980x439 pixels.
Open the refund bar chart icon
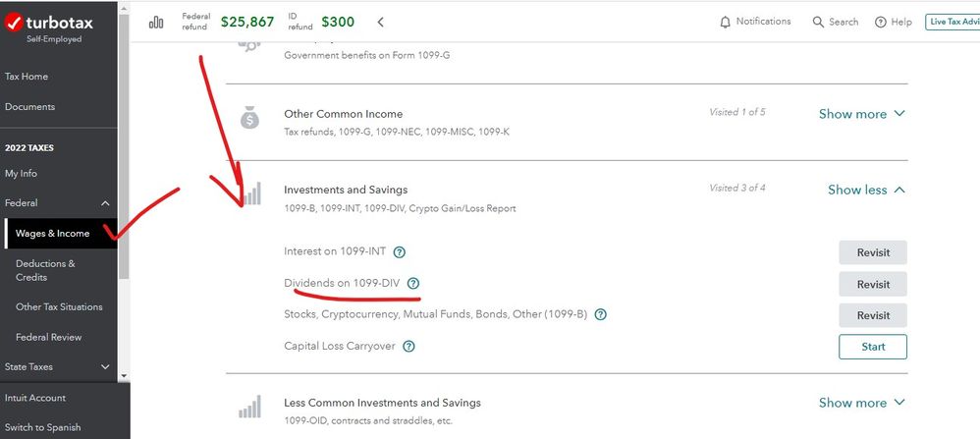pos(155,23)
